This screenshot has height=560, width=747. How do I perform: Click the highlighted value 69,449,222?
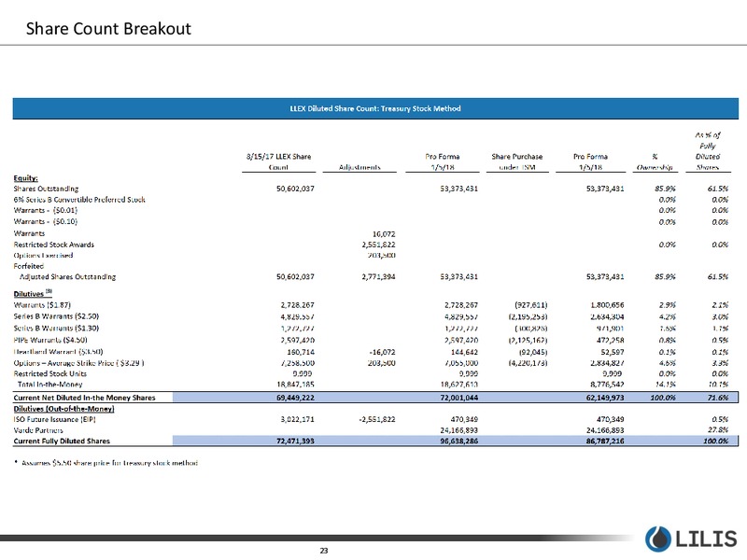tap(295, 398)
